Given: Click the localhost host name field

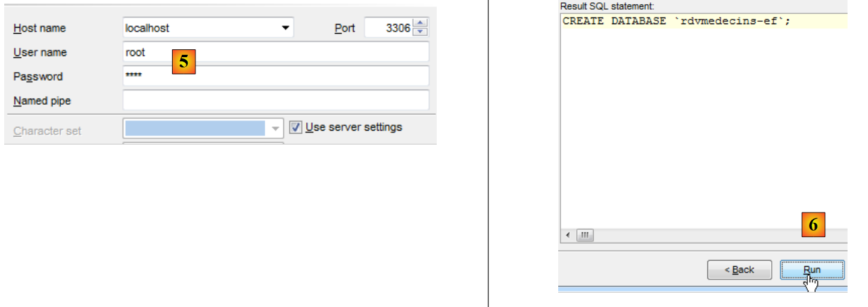Looking at the screenshot, I should click(x=199, y=28).
